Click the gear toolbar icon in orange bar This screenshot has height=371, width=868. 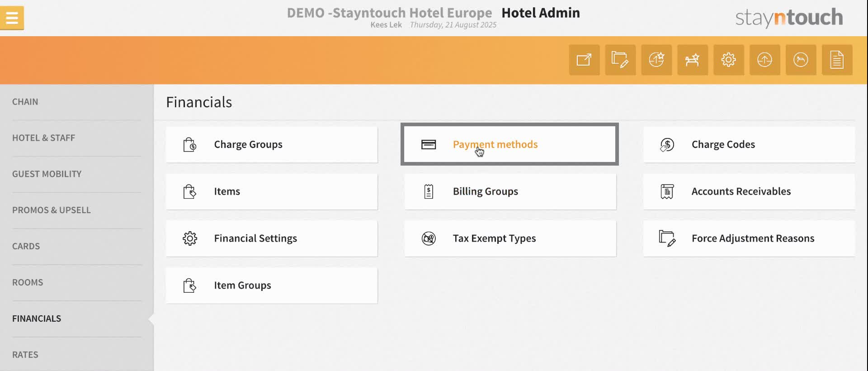point(729,60)
